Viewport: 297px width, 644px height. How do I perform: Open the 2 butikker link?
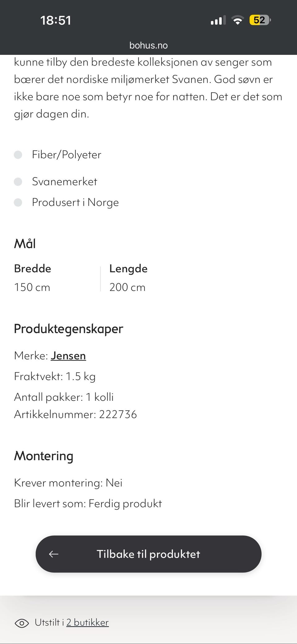pyautogui.click(x=88, y=622)
